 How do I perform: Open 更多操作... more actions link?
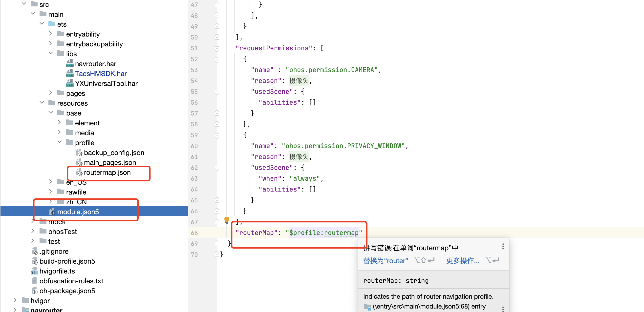tap(463, 261)
